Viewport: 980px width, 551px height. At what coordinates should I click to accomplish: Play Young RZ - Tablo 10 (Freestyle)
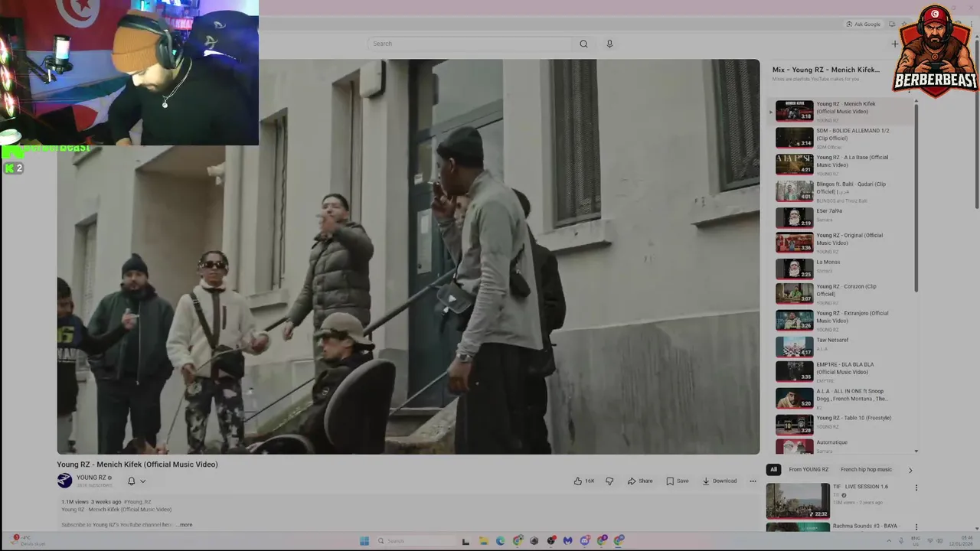[x=842, y=425]
